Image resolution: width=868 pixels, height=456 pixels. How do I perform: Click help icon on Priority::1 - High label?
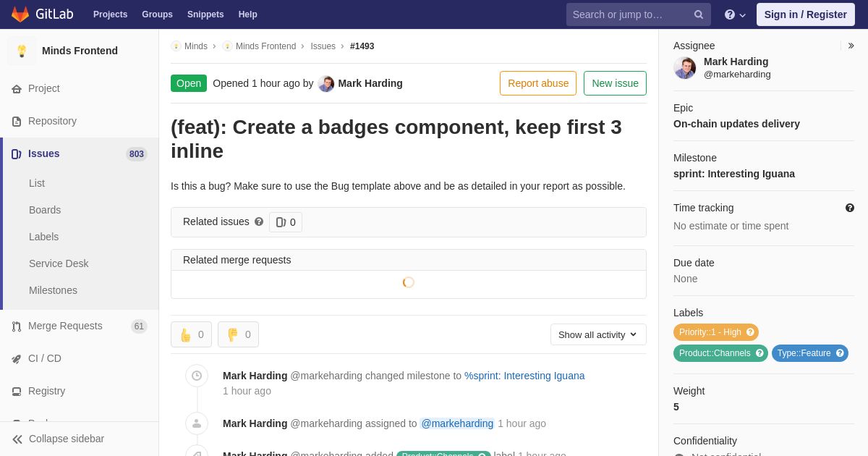coord(750,332)
